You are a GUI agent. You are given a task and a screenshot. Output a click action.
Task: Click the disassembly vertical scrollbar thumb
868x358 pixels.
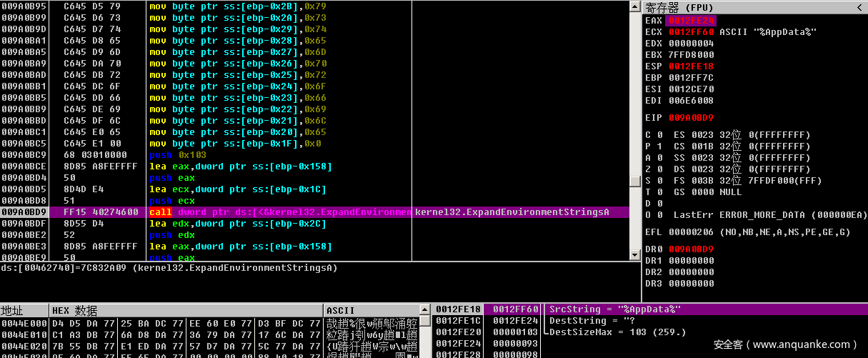[634, 181]
